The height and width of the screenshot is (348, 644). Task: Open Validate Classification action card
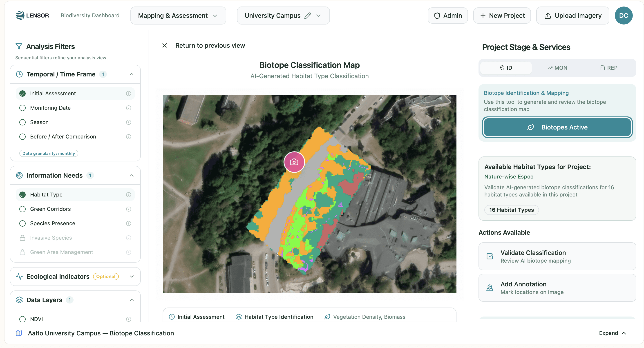(x=557, y=256)
